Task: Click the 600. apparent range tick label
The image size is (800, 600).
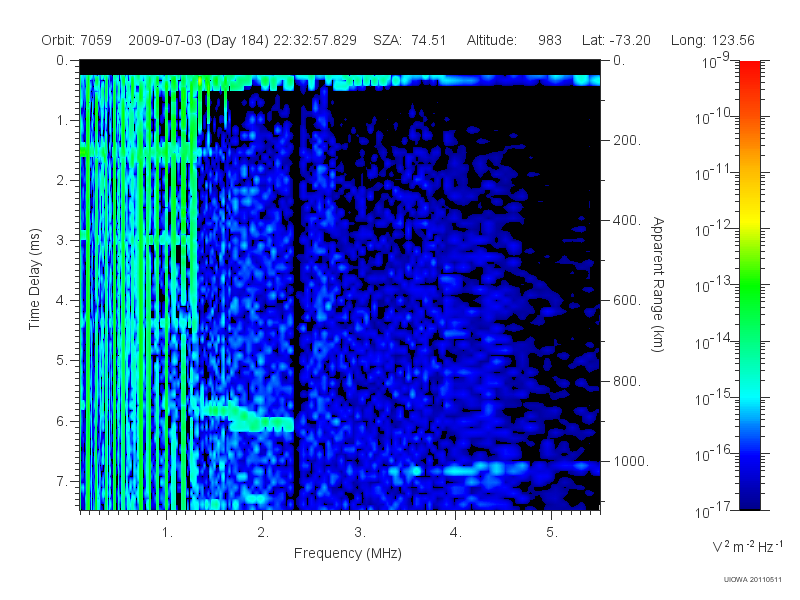Action: [x=627, y=301]
